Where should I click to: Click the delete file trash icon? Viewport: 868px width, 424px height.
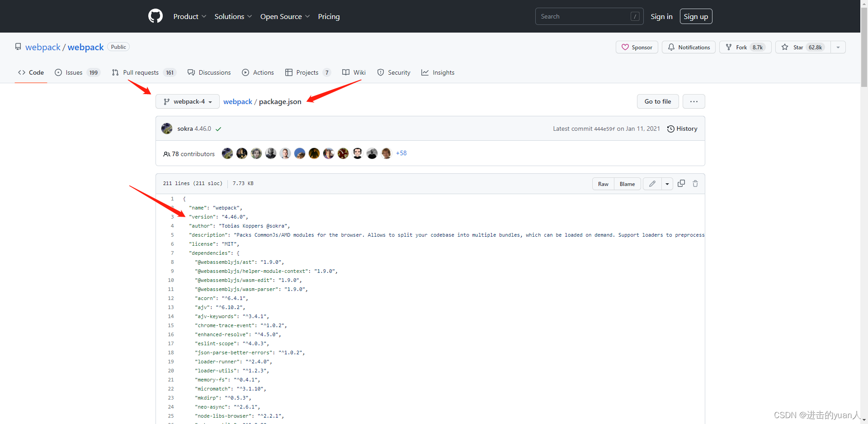(x=695, y=183)
